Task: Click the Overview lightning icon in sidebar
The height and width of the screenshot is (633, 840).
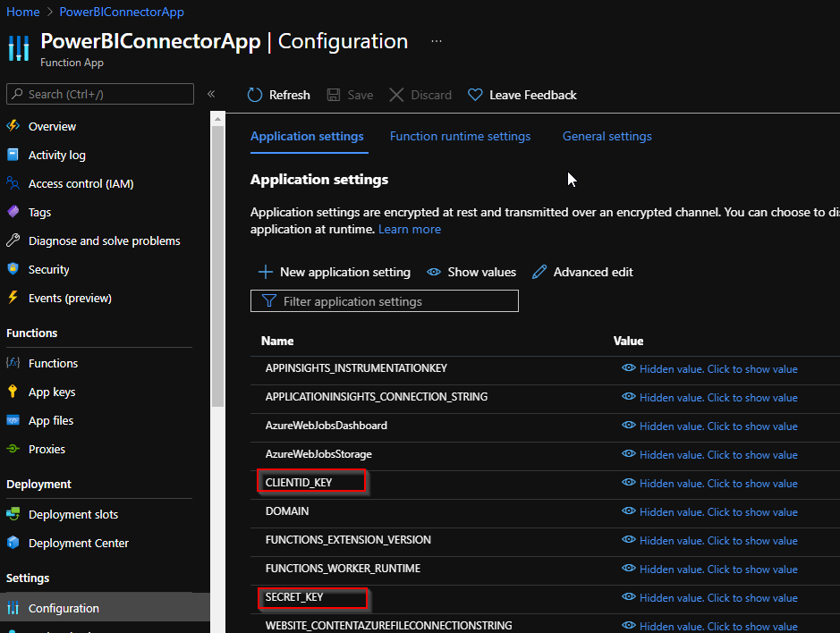Action: coord(13,126)
